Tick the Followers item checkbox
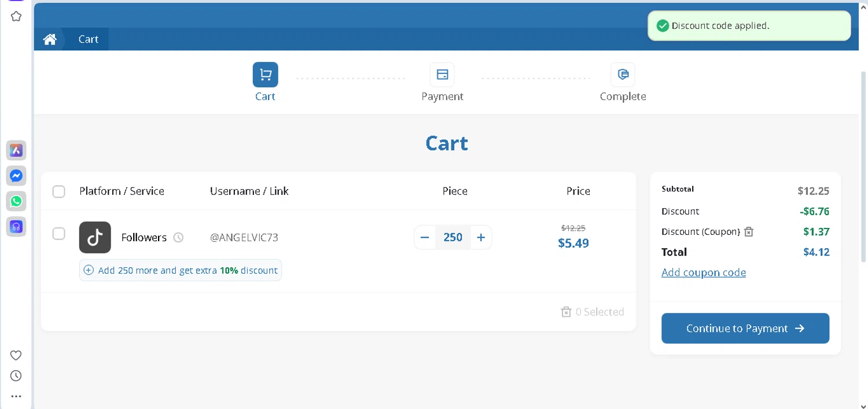 tap(59, 234)
